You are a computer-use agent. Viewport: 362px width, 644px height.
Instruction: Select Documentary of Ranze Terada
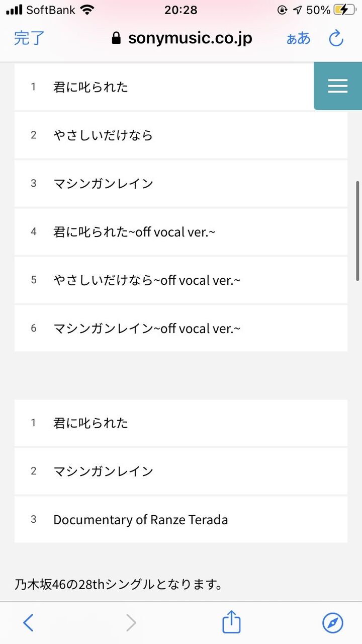(x=181, y=519)
